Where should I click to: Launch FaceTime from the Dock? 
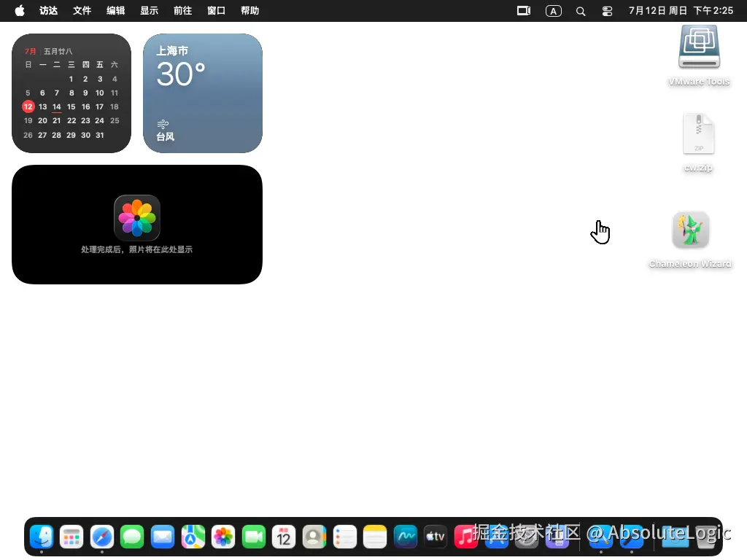click(253, 537)
